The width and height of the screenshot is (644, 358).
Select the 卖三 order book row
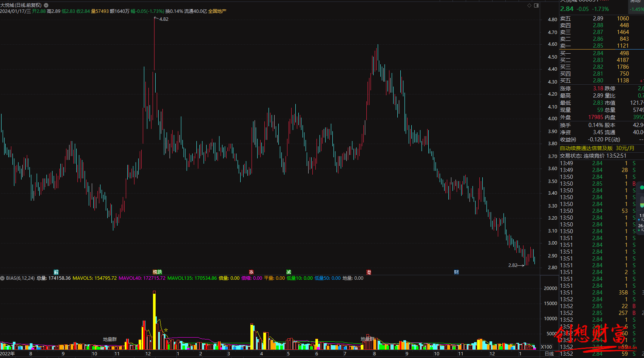(x=601, y=32)
